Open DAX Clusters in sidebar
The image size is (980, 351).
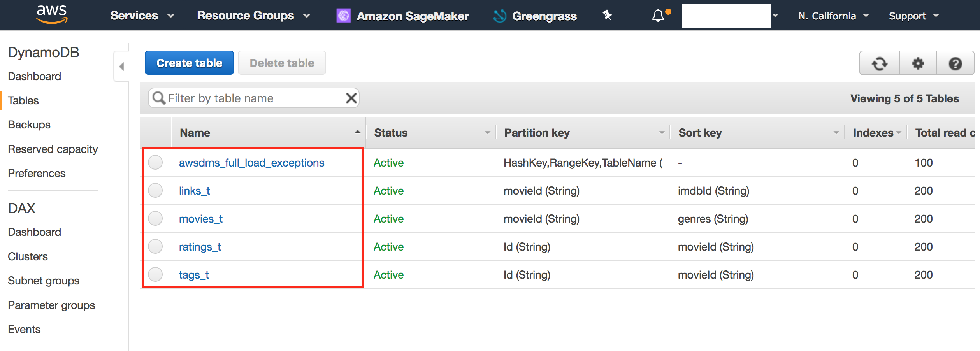[x=28, y=256]
